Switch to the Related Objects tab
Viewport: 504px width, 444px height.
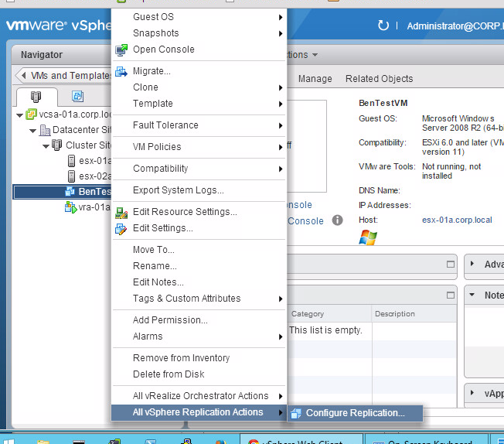(x=379, y=78)
